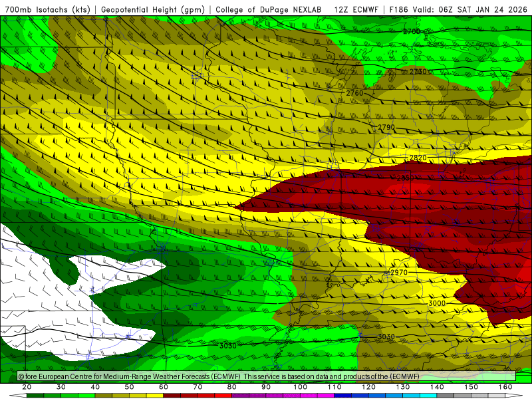Click the ECMWF copyright notice banner

[x=267, y=376]
